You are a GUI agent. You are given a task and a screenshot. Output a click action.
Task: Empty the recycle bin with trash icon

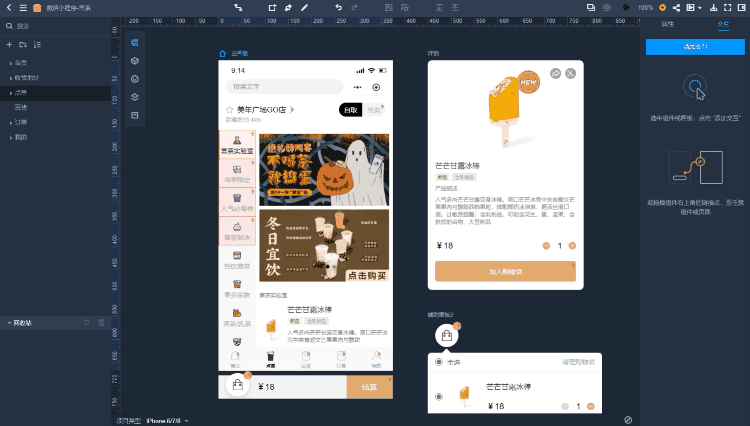(x=101, y=323)
